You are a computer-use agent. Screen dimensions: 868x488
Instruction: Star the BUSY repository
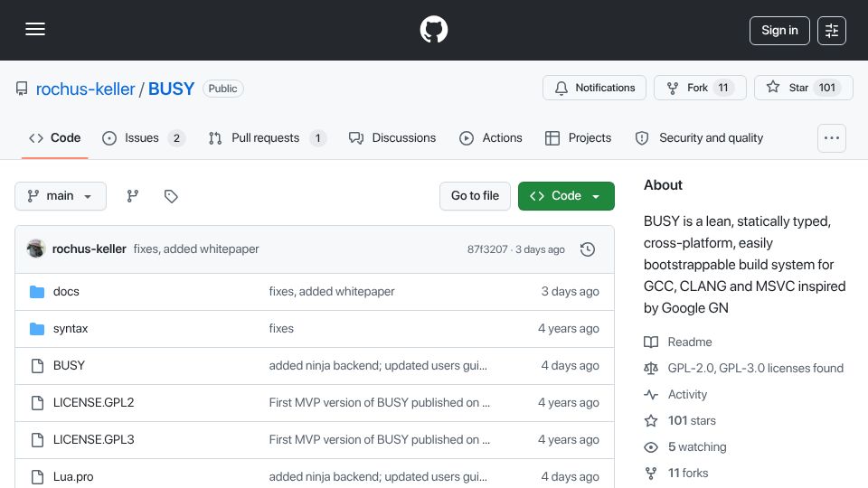(x=803, y=88)
